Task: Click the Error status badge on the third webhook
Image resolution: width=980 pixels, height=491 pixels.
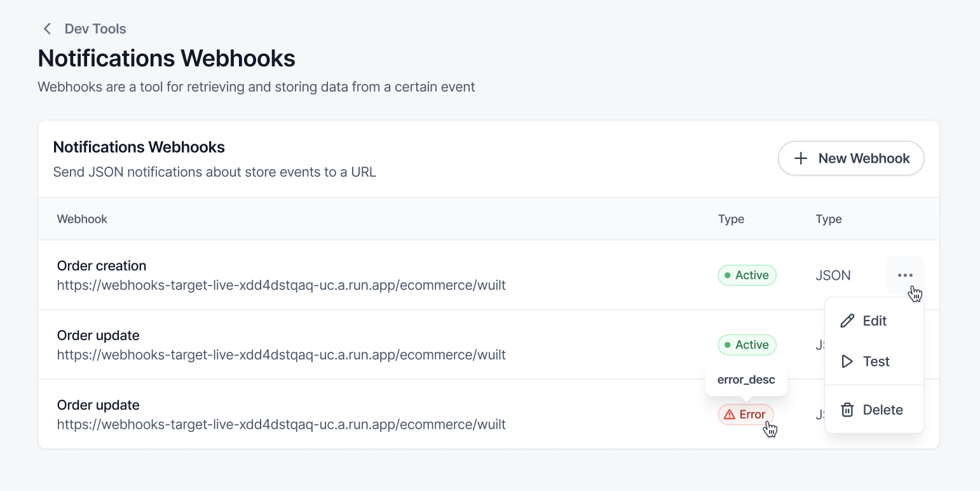Action: 746,414
